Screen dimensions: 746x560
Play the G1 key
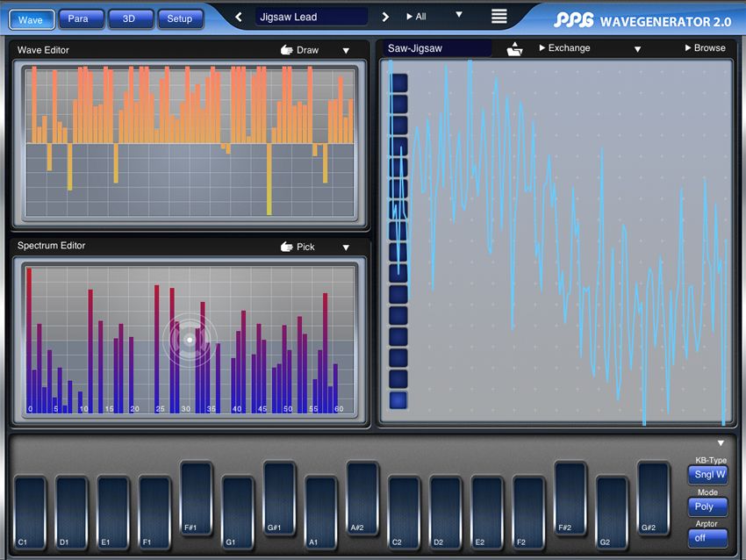point(238,513)
